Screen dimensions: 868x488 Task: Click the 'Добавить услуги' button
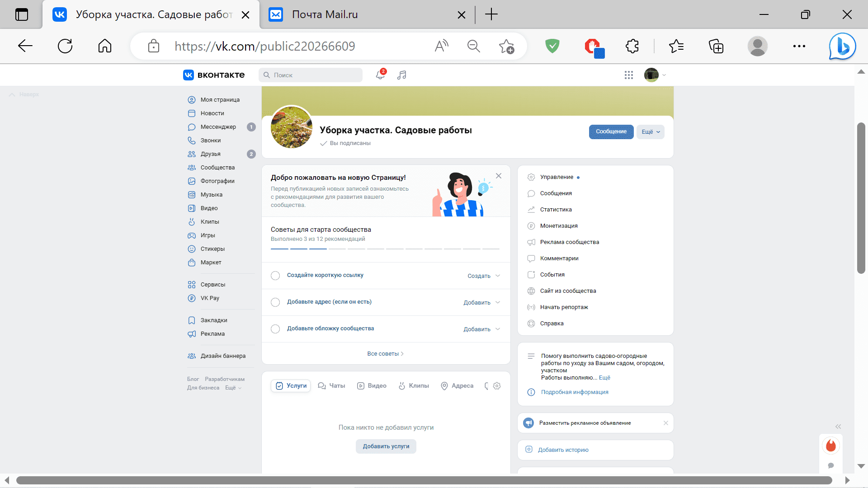(x=386, y=446)
